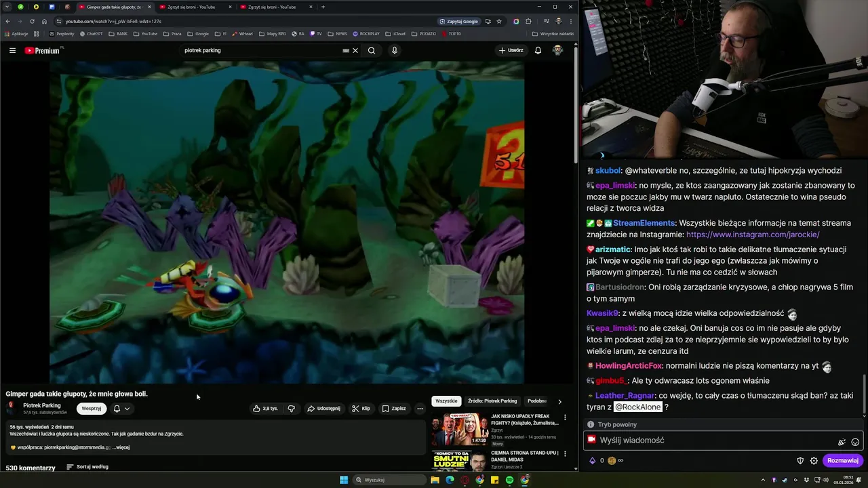This screenshot has height=488, width=868.
Task: Go back with the browser back arrow
Action: point(7,21)
